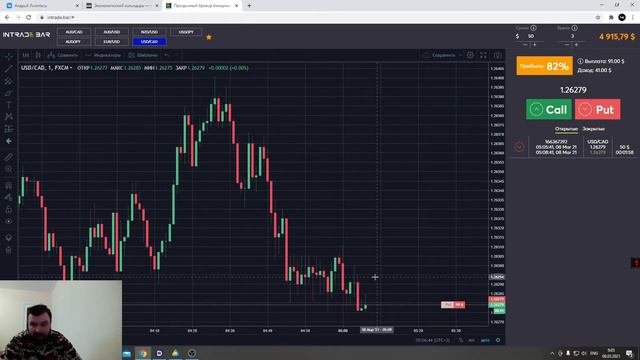Toggle the percent scale option
Image resolution: width=640 pixels, height=360 pixels.
click(x=461, y=340)
